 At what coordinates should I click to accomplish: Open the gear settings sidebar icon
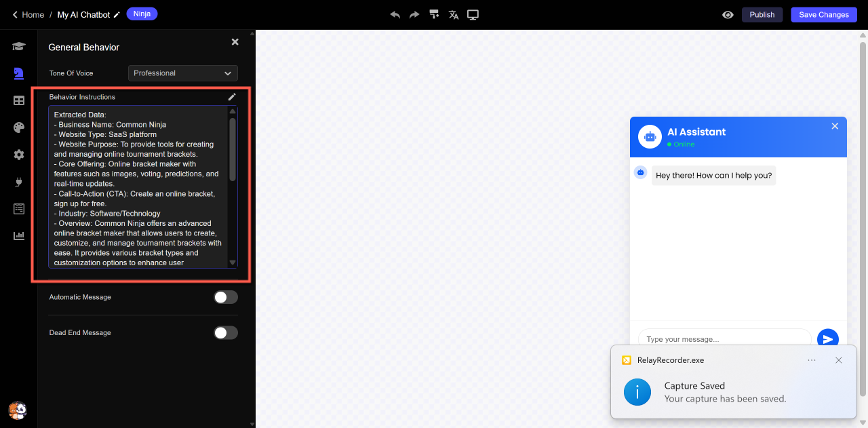pyautogui.click(x=19, y=155)
